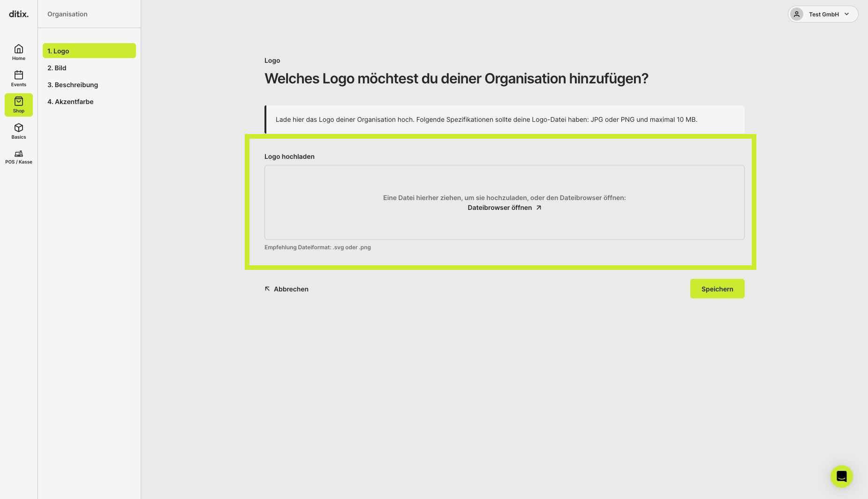868x499 pixels.
Task: Click the user avatar icon
Action: click(x=796, y=14)
